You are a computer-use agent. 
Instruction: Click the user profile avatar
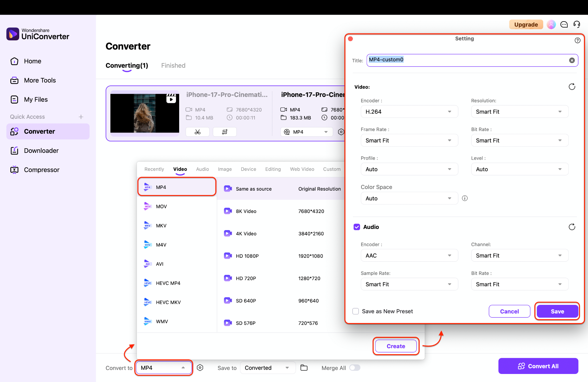551,24
